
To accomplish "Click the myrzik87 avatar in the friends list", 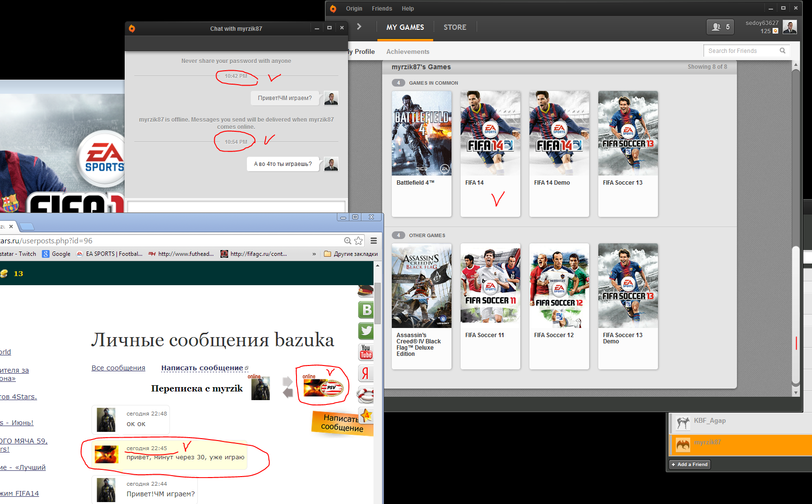I will (x=683, y=445).
